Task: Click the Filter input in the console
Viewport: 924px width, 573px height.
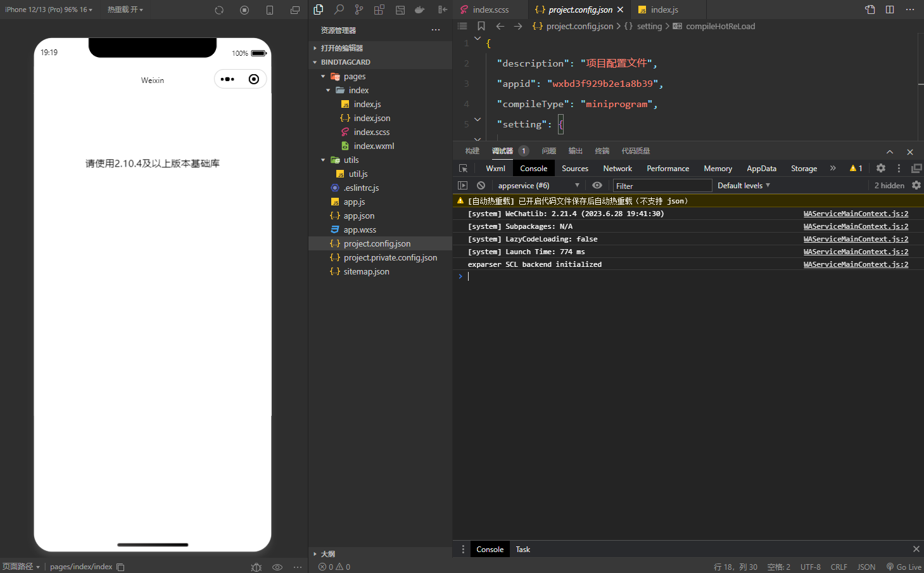Action: point(662,186)
